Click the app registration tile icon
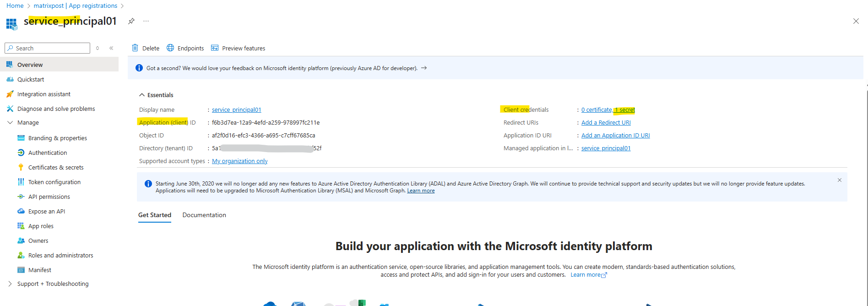 [12, 24]
